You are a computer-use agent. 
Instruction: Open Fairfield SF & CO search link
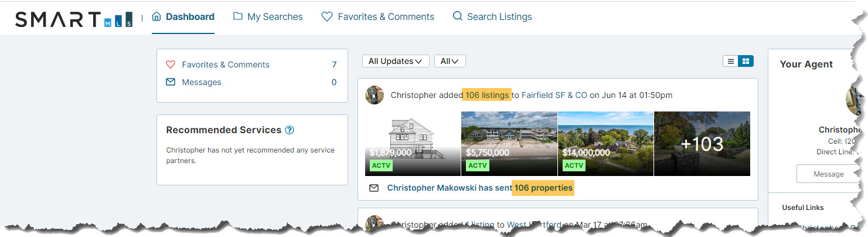coord(554,95)
